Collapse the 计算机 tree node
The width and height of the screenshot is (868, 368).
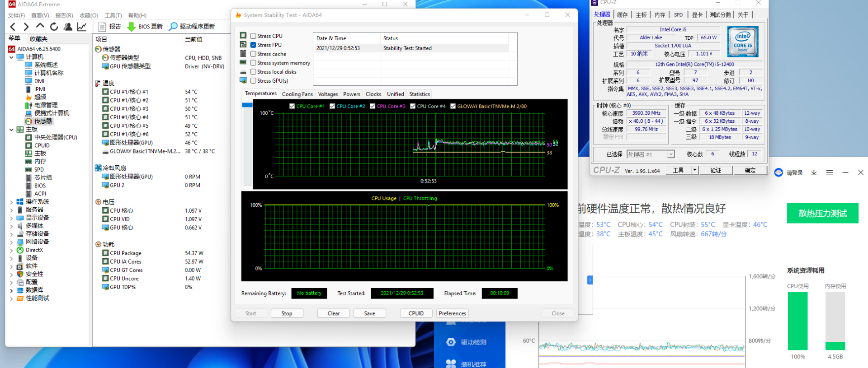pyautogui.click(x=11, y=57)
